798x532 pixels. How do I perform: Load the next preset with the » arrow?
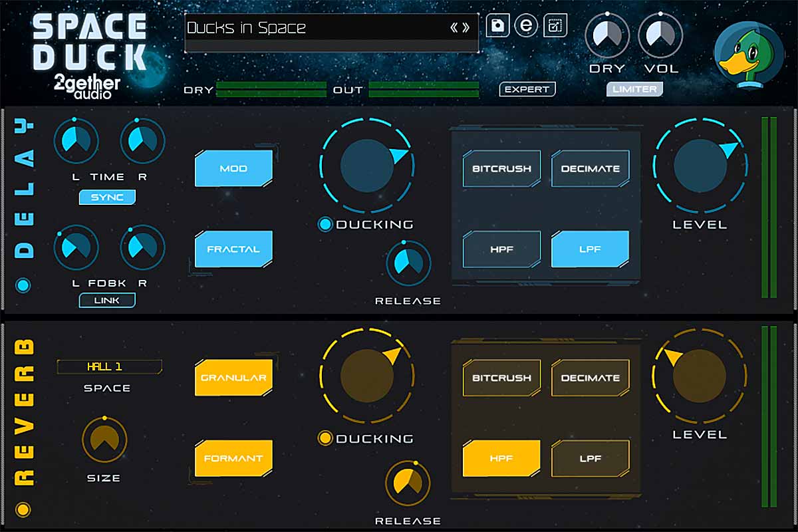coord(465,28)
